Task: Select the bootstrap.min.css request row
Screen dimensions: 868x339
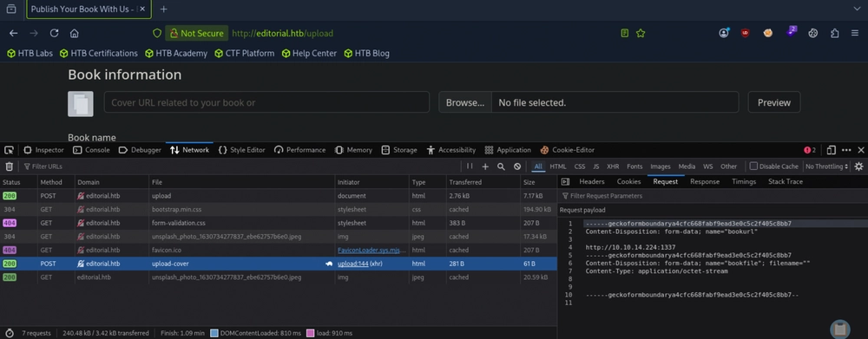Action: click(278, 210)
